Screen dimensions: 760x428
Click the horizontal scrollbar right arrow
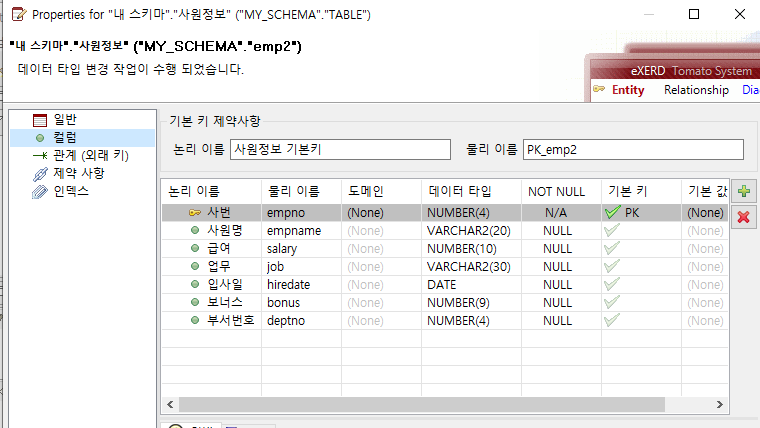[x=720, y=404]
